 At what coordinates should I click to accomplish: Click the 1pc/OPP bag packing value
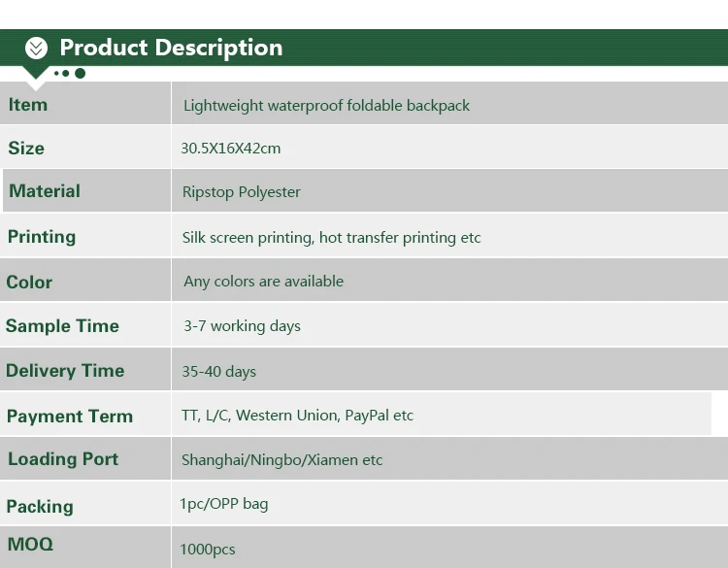[224, 504]
